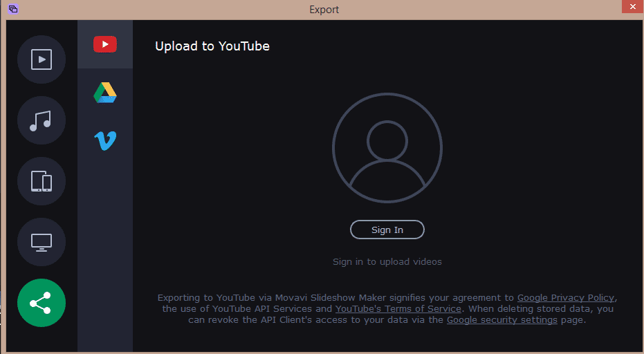644x354 pixels.
Task: Open the Google Privacy Policy link
Action: coord(565,298)
